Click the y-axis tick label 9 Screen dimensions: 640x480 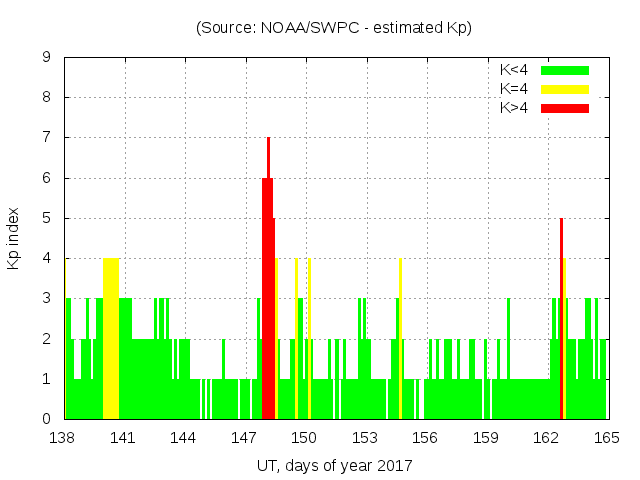(47, 58)
